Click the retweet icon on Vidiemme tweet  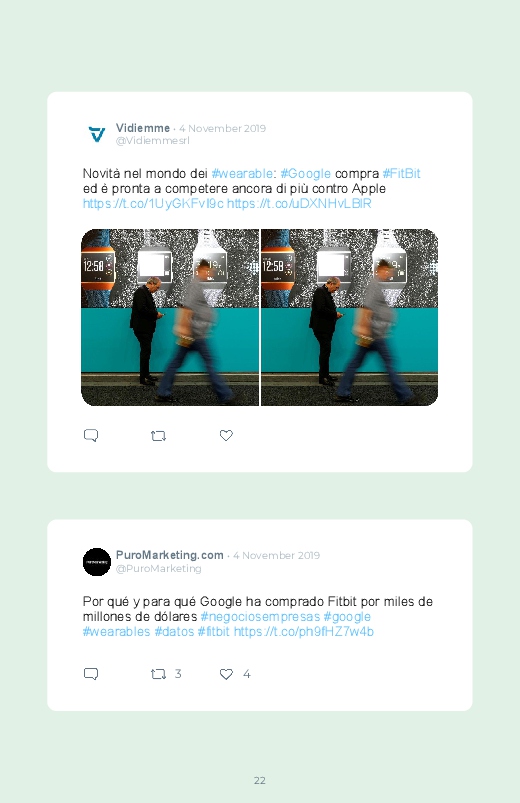(x=158, y=436)
